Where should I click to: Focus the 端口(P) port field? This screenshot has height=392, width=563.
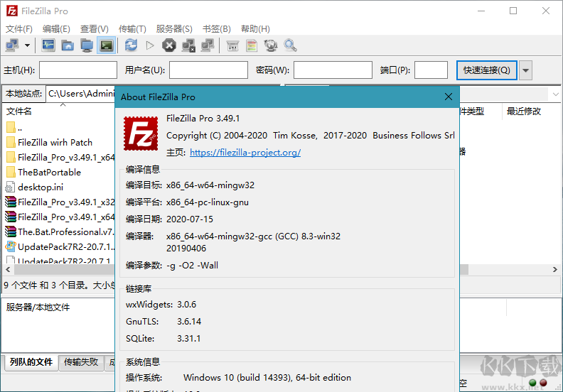tap(431, 70)
